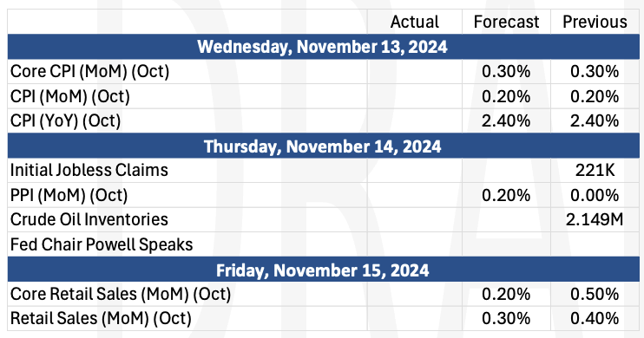The height and width of the screenshot is (338, 644).
Task: Click the Friday, November 15, 2024 banner
Action: 323,270
